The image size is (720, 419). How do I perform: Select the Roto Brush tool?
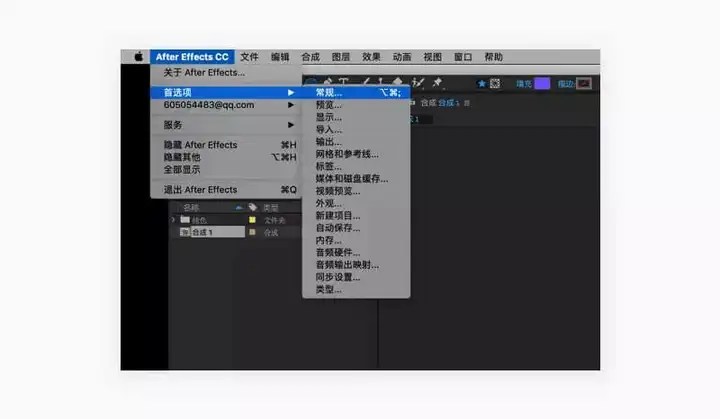click(418, 83)
